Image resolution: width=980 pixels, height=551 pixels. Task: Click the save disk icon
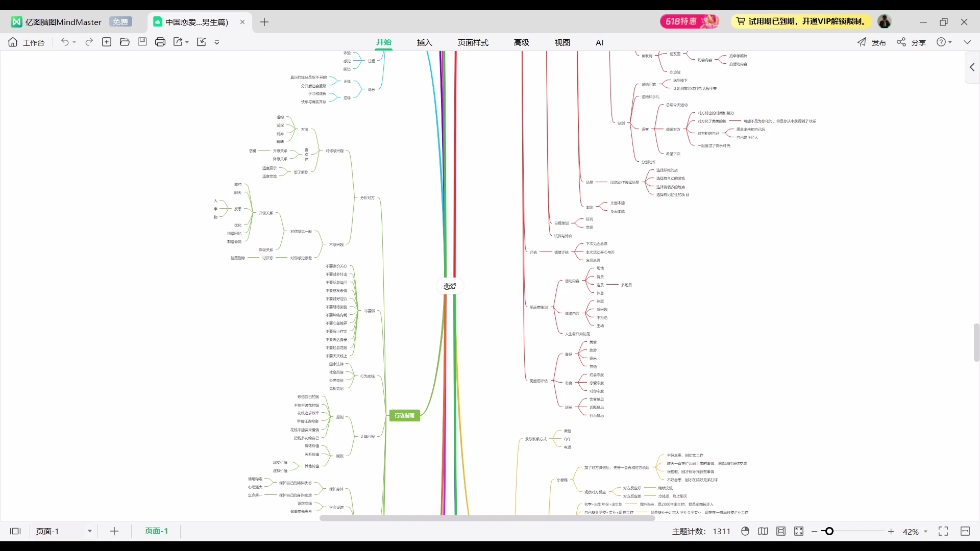tap(142, 42)
